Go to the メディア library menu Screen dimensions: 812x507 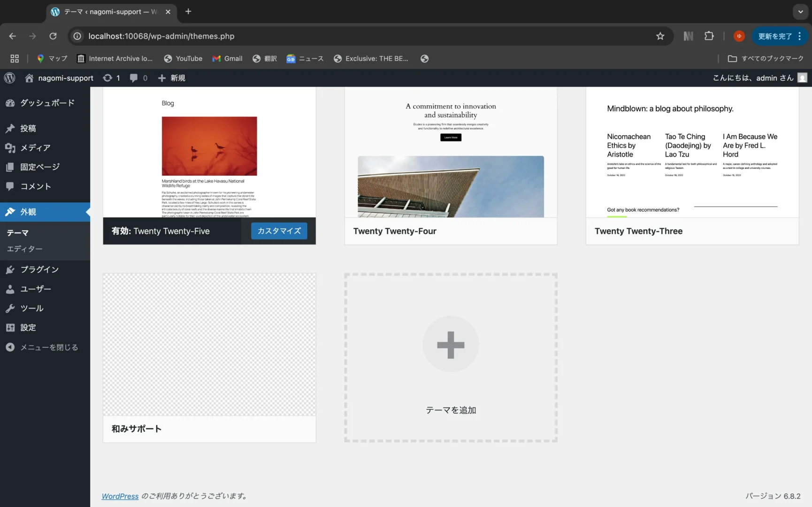[35, 148]
